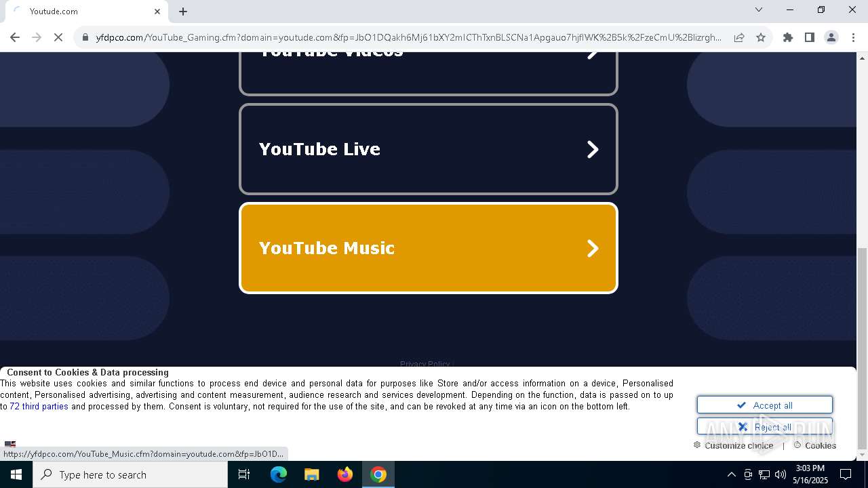
Task: Go back to the previous page
Action: coord(15,38)
